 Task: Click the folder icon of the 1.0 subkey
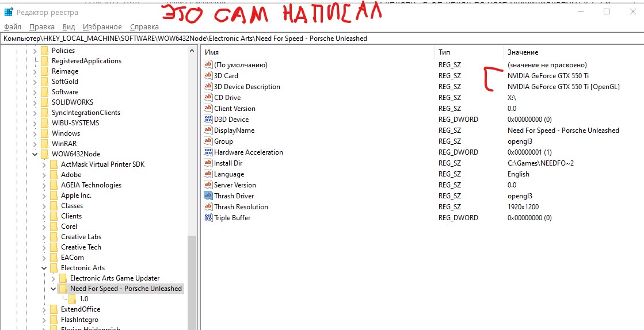click(73, 299)
